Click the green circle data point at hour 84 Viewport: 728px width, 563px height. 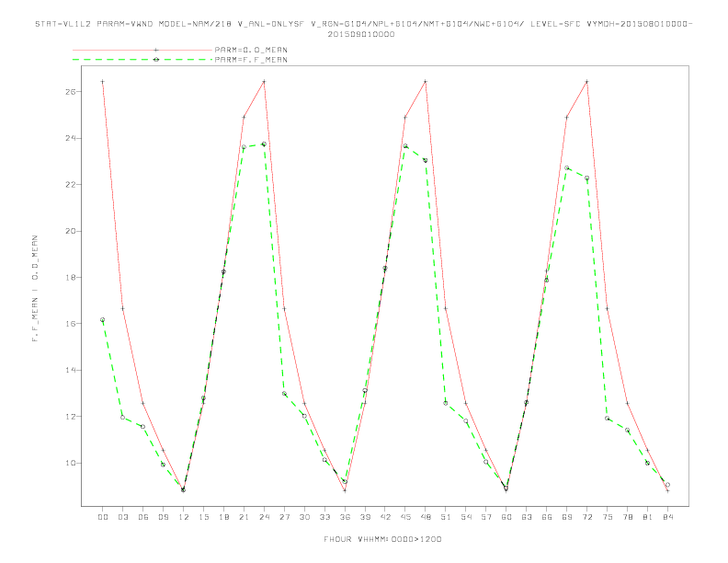667,485
